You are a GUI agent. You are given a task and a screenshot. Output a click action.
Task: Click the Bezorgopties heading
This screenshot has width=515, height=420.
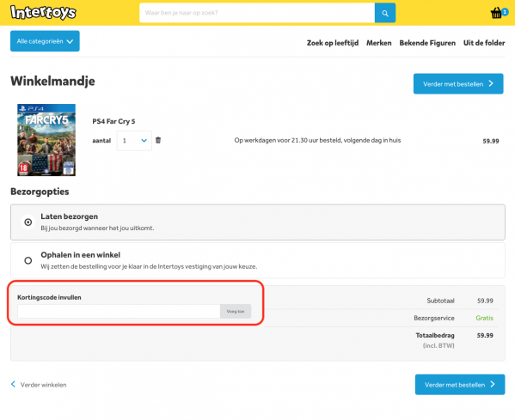pos(40,192)
